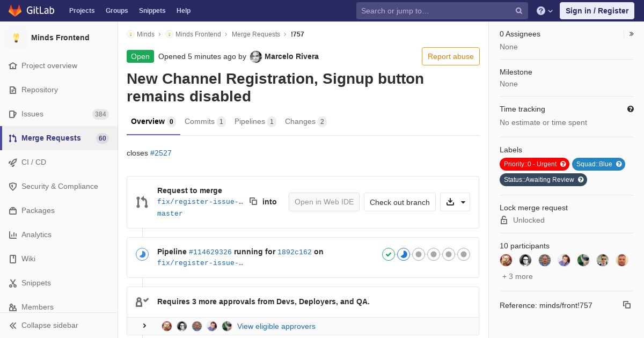Screen dimensions: 644x338
Task: Open the linked issue #2527
Action: coord(161,153)
